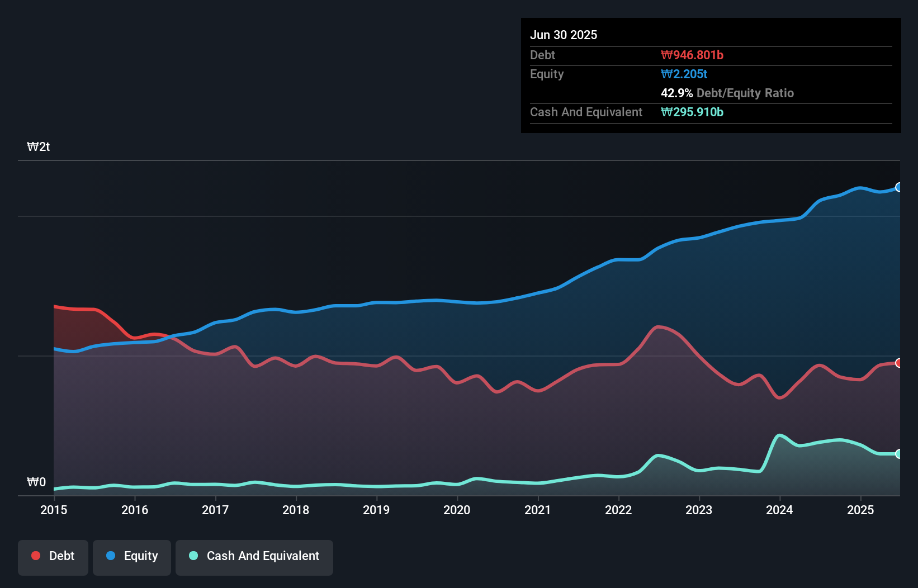Click the blue Equity legend dot
918x588 pixels.
111,556
